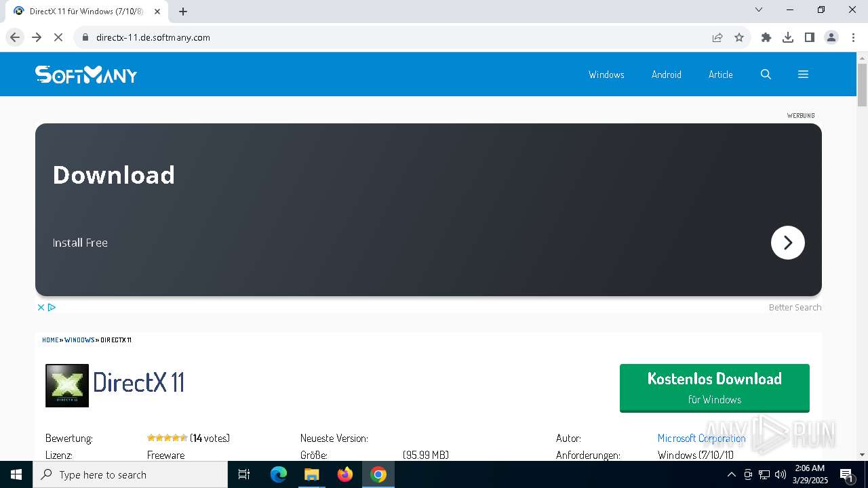Open the Article menu item

click(720, 75)
